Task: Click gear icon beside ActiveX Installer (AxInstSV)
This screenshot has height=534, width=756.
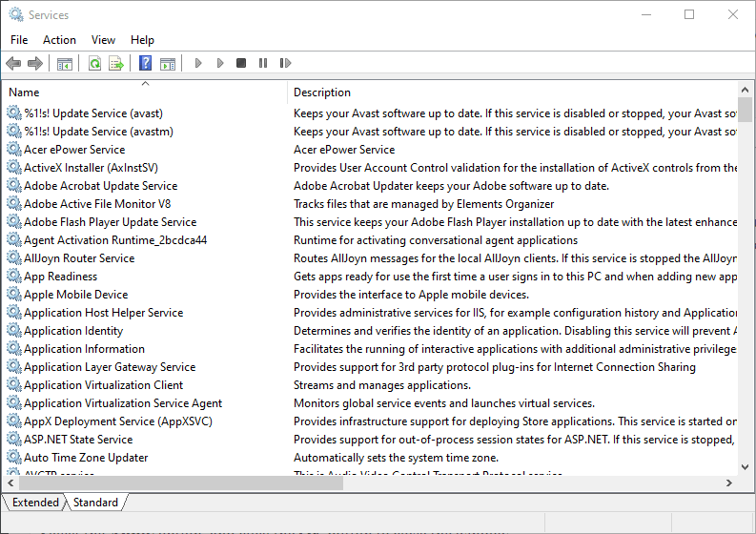Action: coord(14,168)
